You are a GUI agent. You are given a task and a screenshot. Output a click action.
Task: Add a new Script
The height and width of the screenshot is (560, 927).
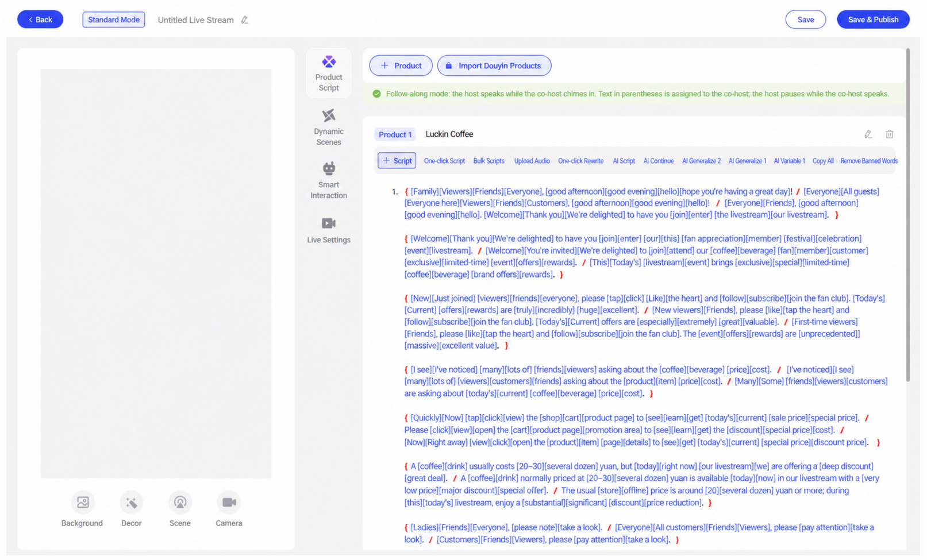(x=397, y=161)
